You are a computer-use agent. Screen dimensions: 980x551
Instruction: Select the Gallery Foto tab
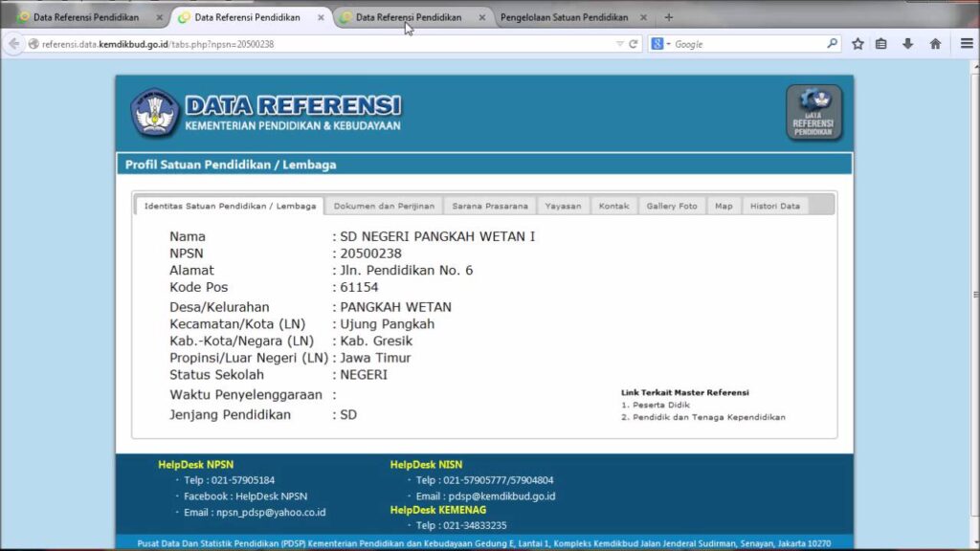pyautogui.click(x=671, y=206)
